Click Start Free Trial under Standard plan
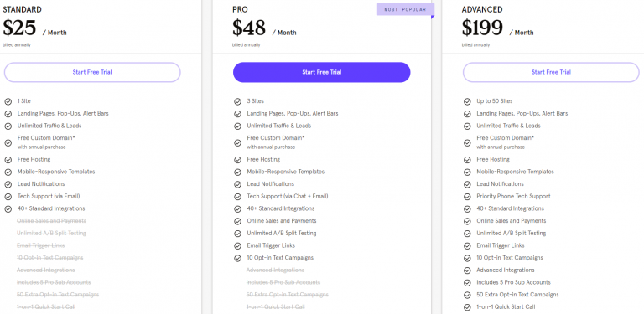This screenshot has height=314, width=644. click(92, 72)
